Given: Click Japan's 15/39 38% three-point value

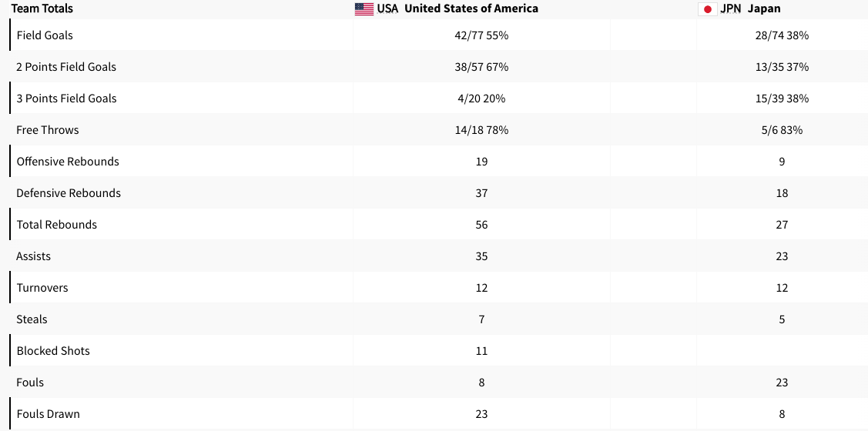Looking at the screenshot, I should tap(782, 99).
